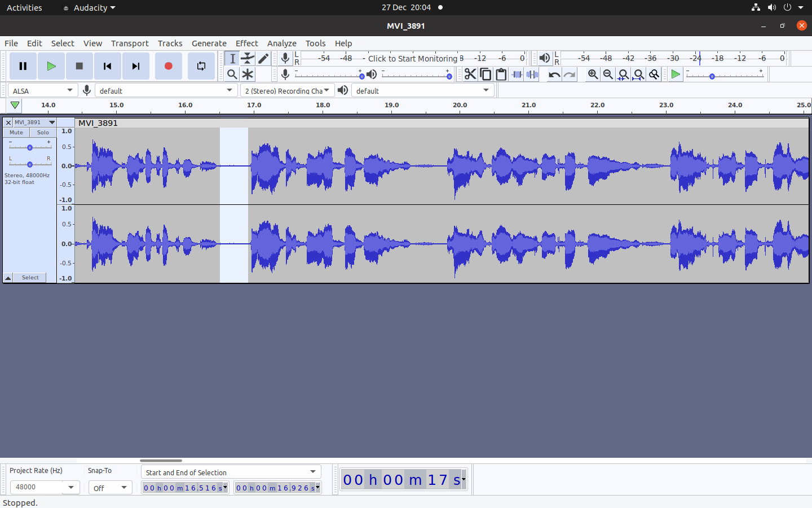This screenshot has width=812, height=508.
Task: Expand the playback device dropdown
Action: tap(423, 90)
